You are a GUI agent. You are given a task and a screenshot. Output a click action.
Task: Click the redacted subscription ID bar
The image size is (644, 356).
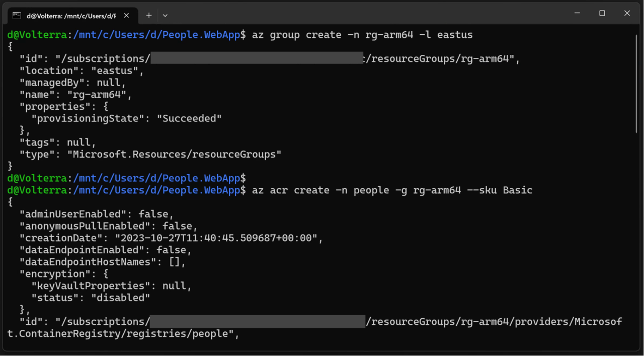click(x=257, y=58)
